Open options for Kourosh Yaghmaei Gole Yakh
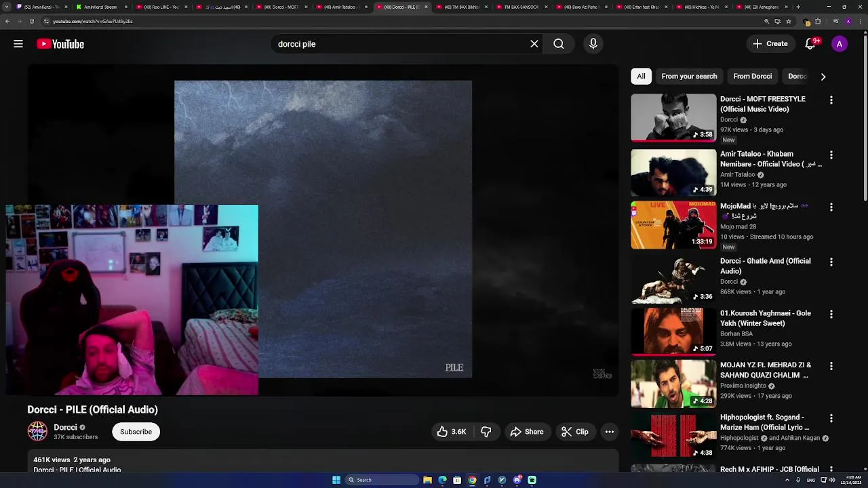 [x=831, y=314]
